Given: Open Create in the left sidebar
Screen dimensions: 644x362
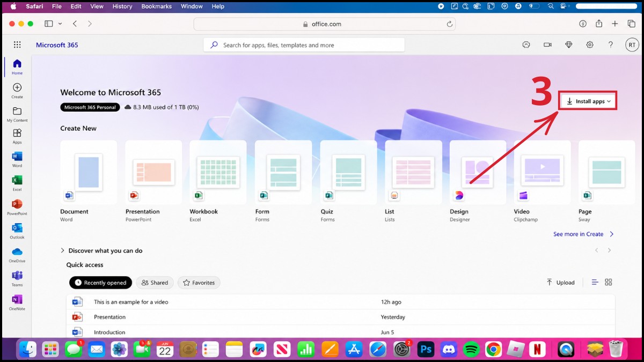Looking at the screenshot, I should tap(17, 91).
